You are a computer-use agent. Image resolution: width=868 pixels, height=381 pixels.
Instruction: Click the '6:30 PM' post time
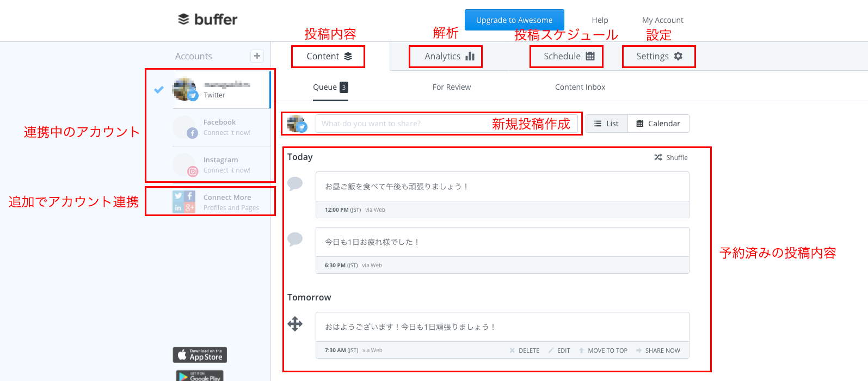click(x=335, y=265)
